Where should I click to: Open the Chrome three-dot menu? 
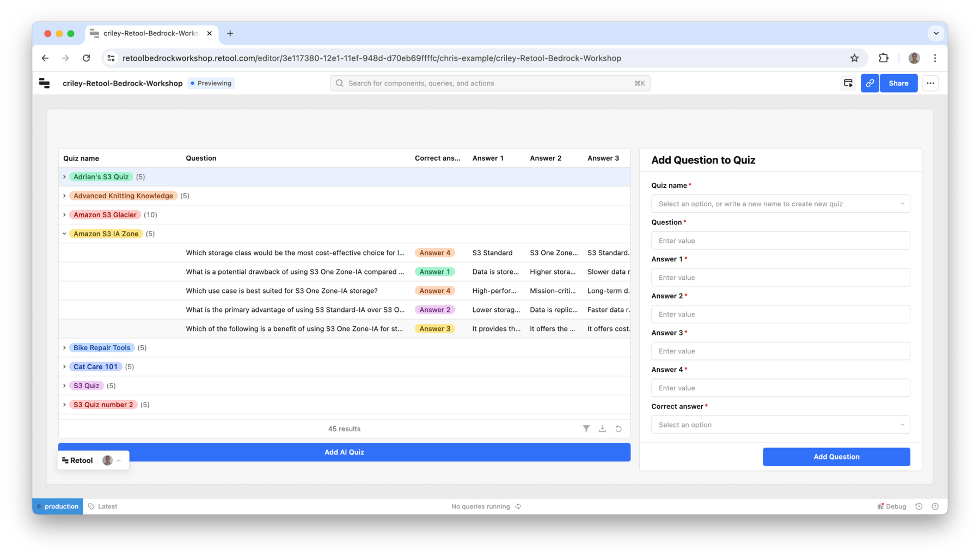click(935, 58)
